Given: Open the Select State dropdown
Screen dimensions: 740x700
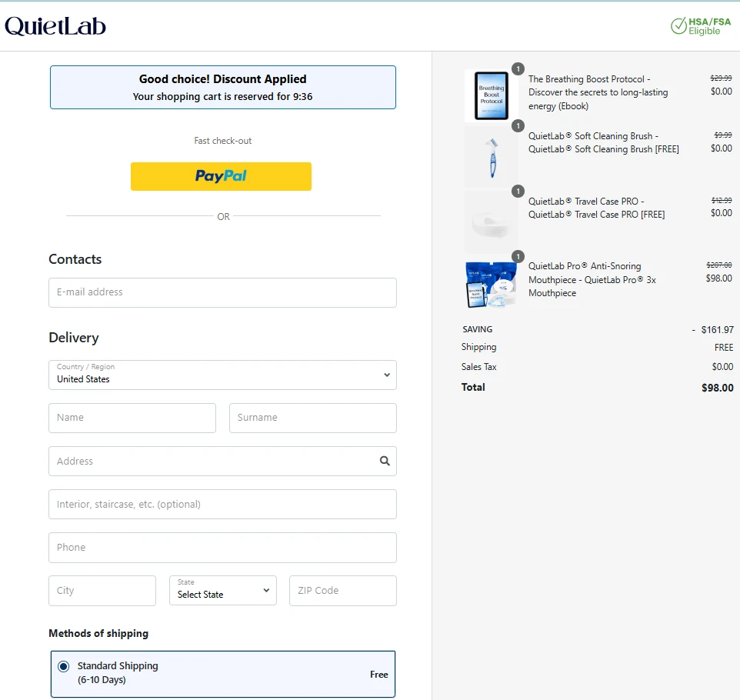Looking at the screenshot, I should coord(223,591).
